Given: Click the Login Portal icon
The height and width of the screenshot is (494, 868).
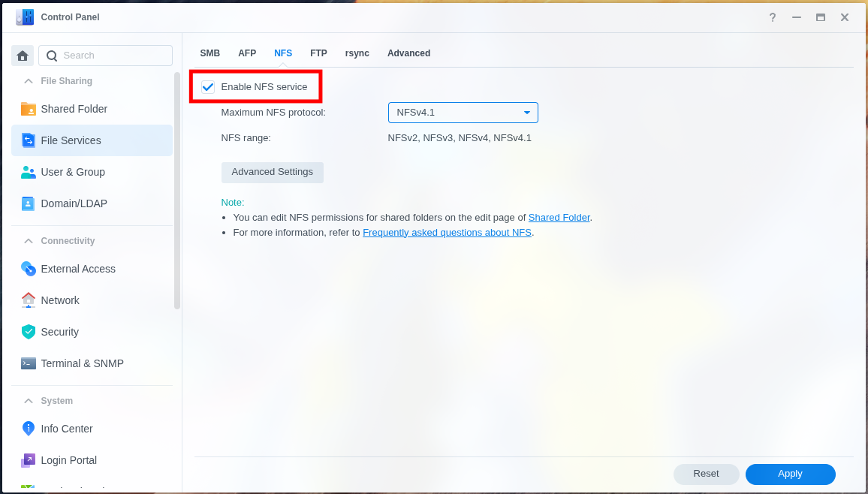Looking at the screenshot, I should coord(29,460).
